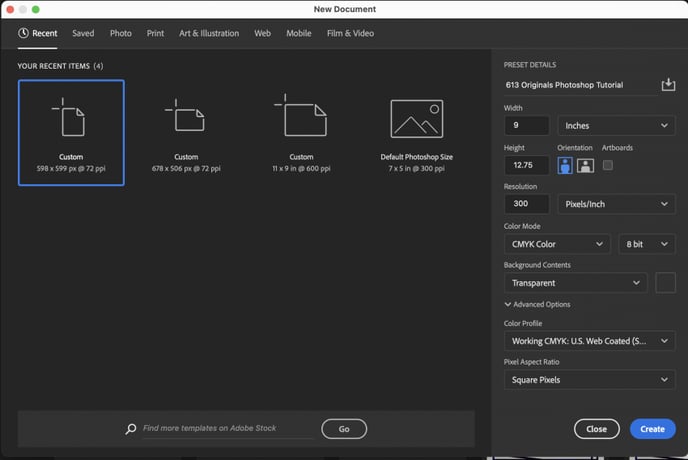Open the Mobile tab
Image resolution: width=688 pixels, height=460 pixels.
(x=299, y=33)
